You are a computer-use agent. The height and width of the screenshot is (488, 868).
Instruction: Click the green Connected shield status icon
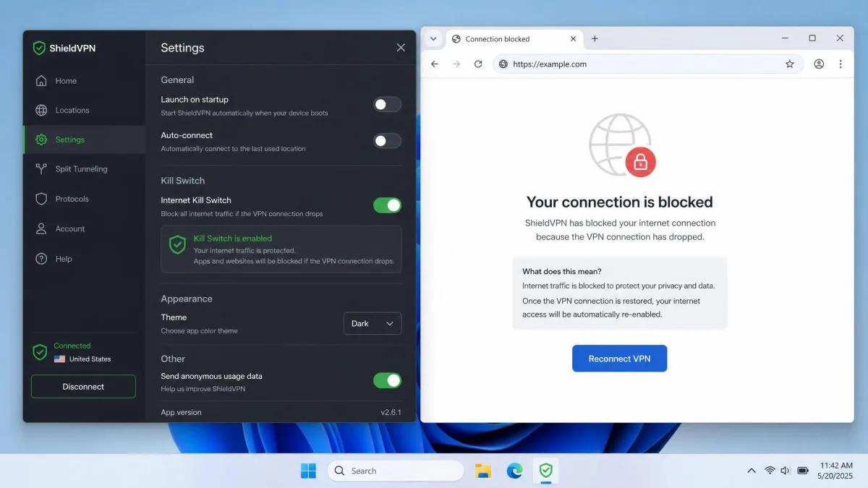40,352
